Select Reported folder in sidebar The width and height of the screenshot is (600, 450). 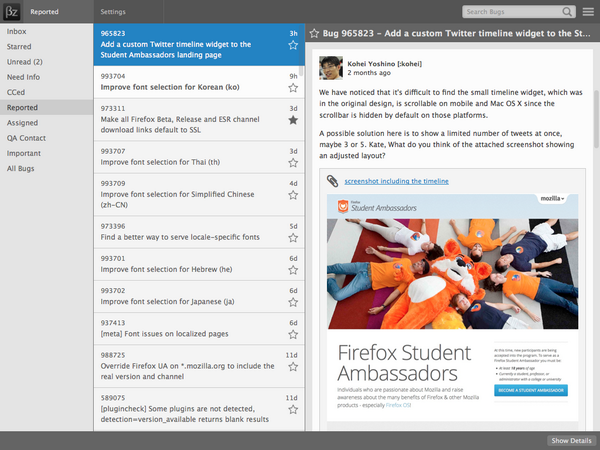(46, 108)
